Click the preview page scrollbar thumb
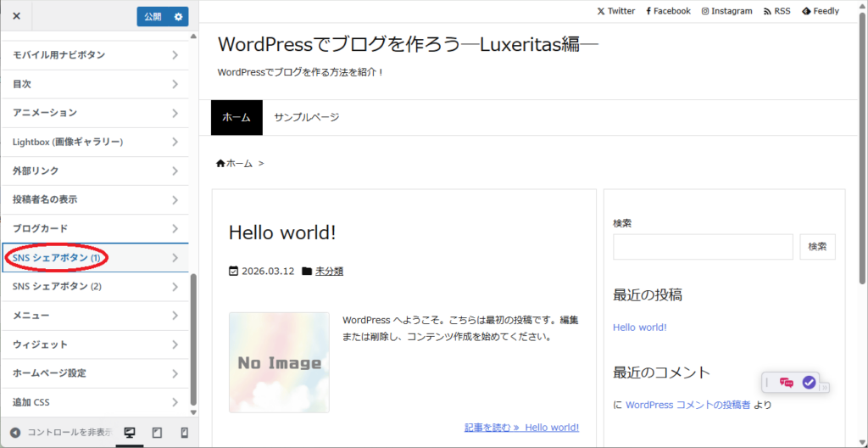The height and width of the screenshot is (448, 868). [x=863, y=148]
